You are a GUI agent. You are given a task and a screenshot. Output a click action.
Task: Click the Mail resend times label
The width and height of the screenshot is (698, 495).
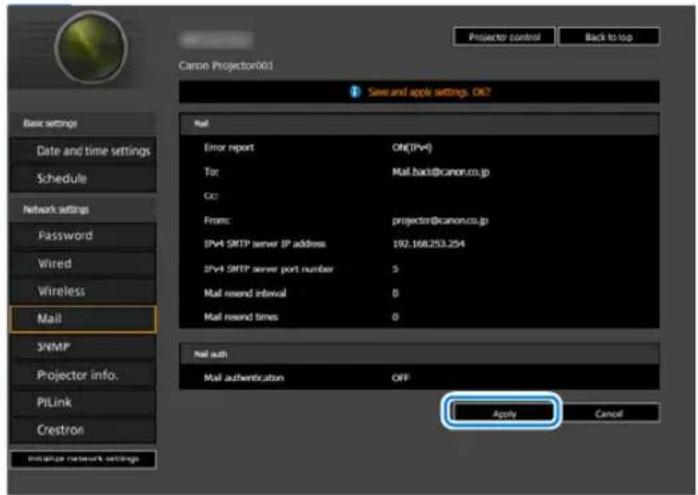click(241, 316)
